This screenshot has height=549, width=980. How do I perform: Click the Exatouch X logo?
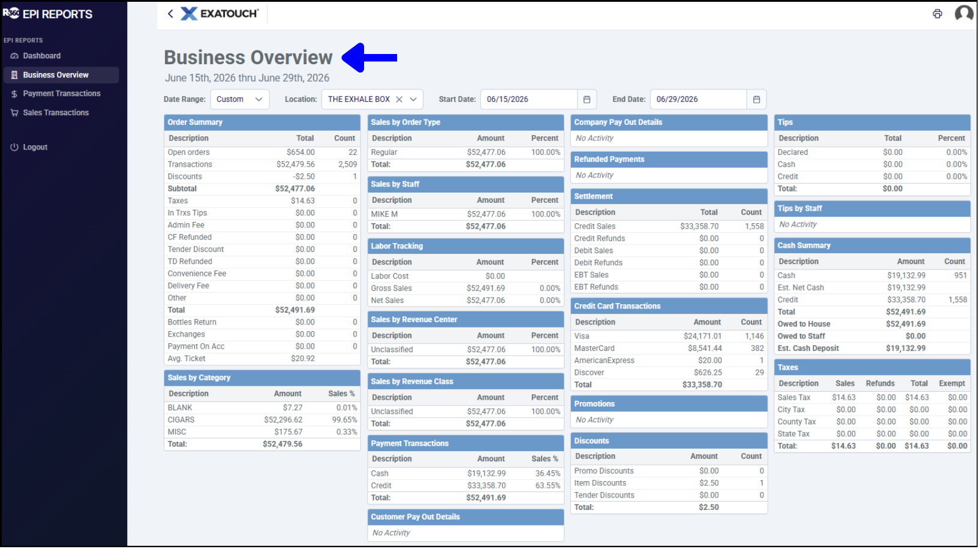click(189, 14)
